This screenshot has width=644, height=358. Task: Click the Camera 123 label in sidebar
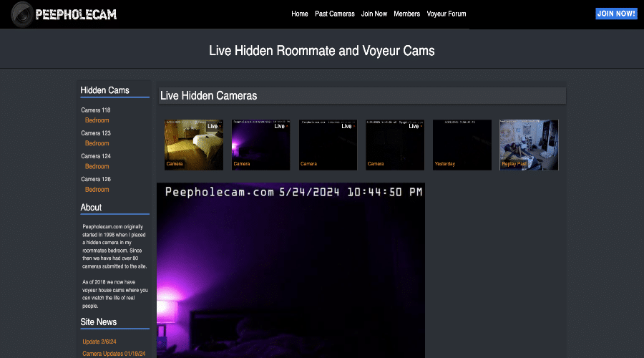point(96,133)
